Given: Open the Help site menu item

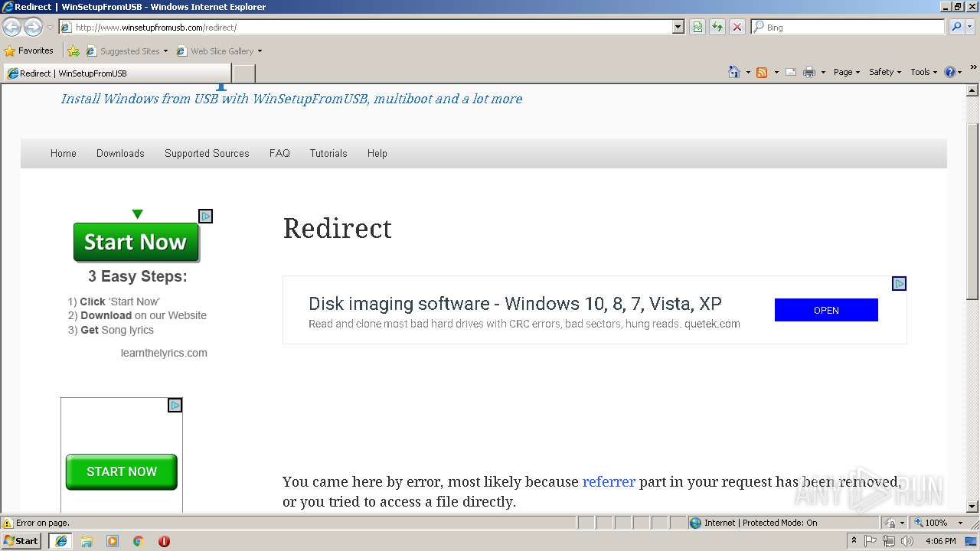Looking at the screenshot, I should click(x=377, y=153).
